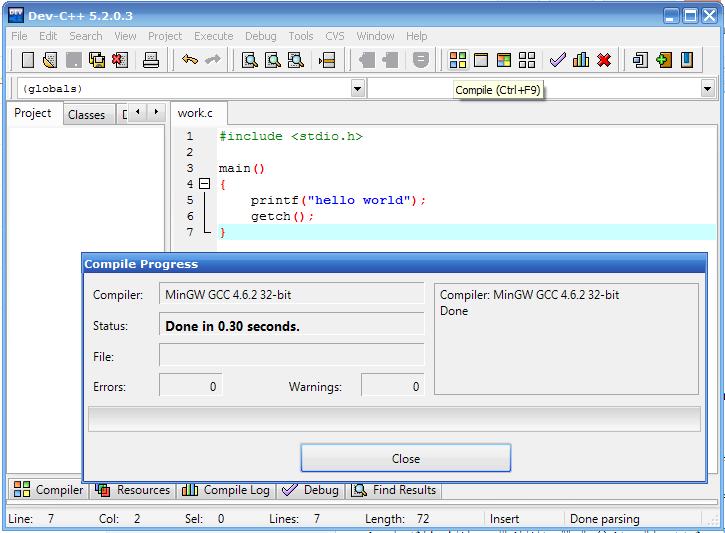725x533 pixels.
Task: Click the grayed Save file icon
Action: (74, 60)
